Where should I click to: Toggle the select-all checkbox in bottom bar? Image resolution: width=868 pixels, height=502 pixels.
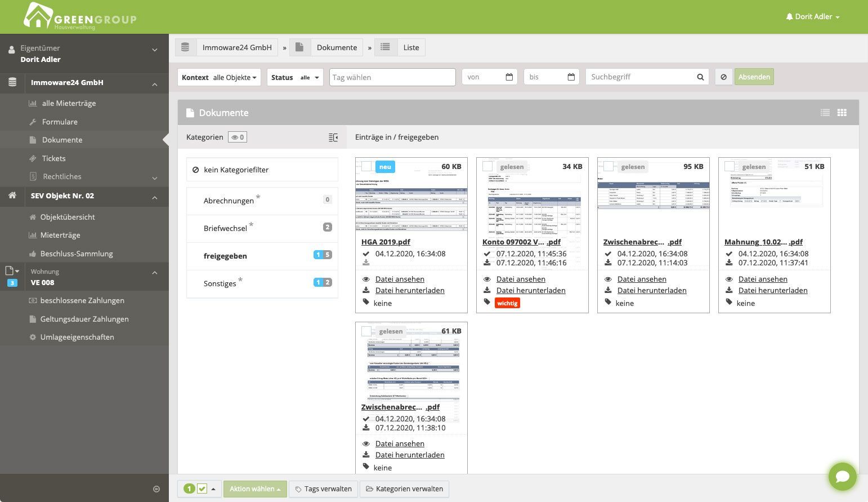[202, 489]
